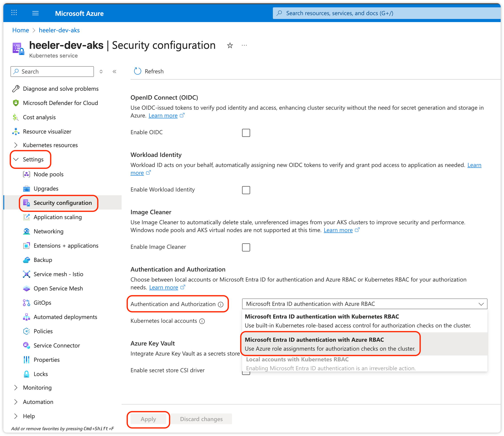Click the top Azure search bar

point(387,13)
